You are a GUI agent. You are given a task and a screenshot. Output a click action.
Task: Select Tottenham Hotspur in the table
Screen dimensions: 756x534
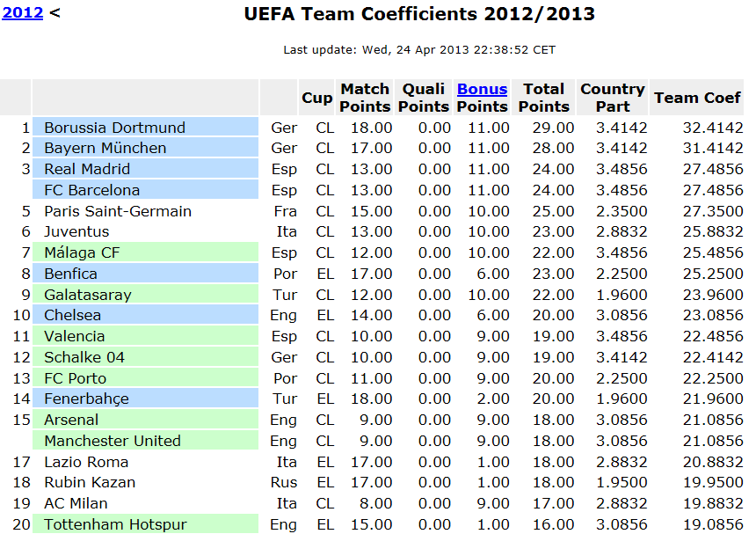click(x=115, y=524)
